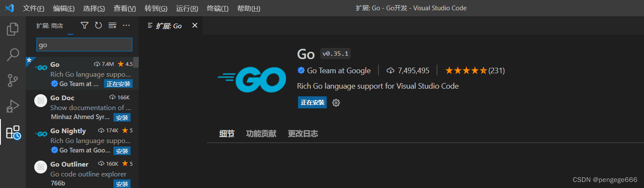644x188 pixels.
Task: Click the Extensions view icon
Action: coord(13,132)
